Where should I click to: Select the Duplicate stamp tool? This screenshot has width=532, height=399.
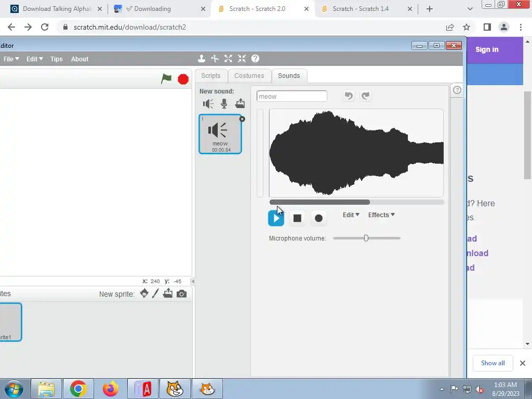click(x=202, y=59)
